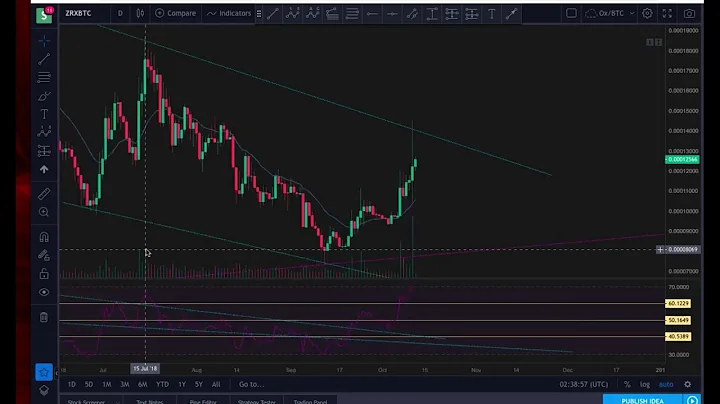Viewport: 720px width, 404px height.
Task: Select the arrow line tool in top toolbar
Action: pos(512,14)
